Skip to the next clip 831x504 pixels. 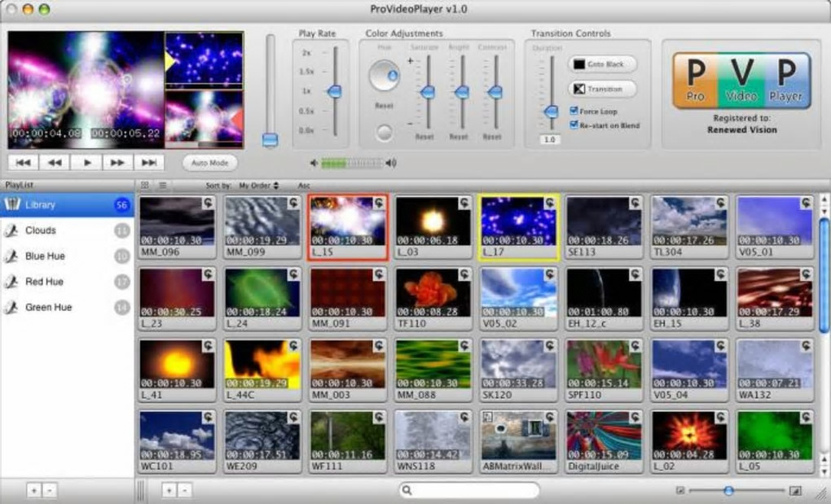[x=149, y=163]
